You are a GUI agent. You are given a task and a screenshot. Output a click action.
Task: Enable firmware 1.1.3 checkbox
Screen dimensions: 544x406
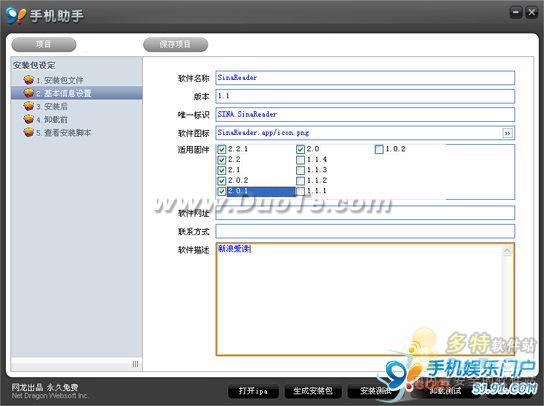pos(300,170)
